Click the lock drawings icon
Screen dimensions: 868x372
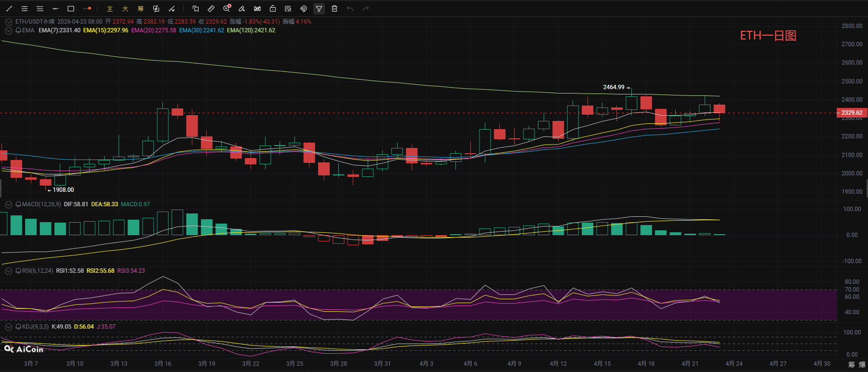point(273,9)
